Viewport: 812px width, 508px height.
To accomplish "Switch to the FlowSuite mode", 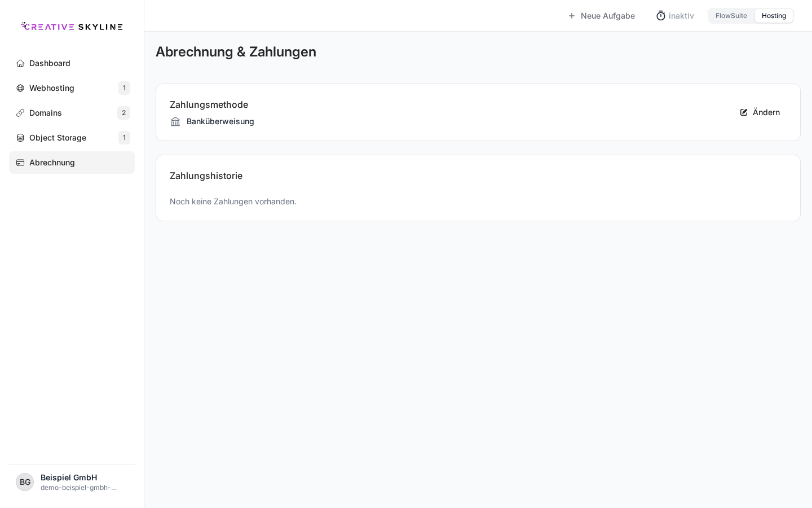I will [x=731, y=16].
